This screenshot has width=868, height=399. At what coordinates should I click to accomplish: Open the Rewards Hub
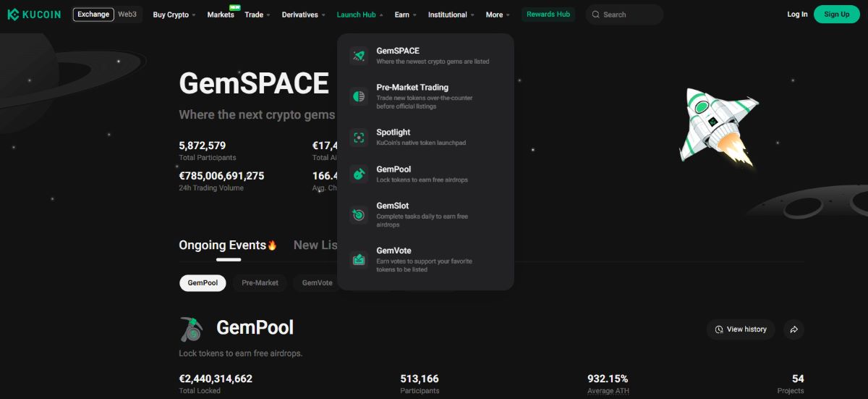(x=548, y=14)
